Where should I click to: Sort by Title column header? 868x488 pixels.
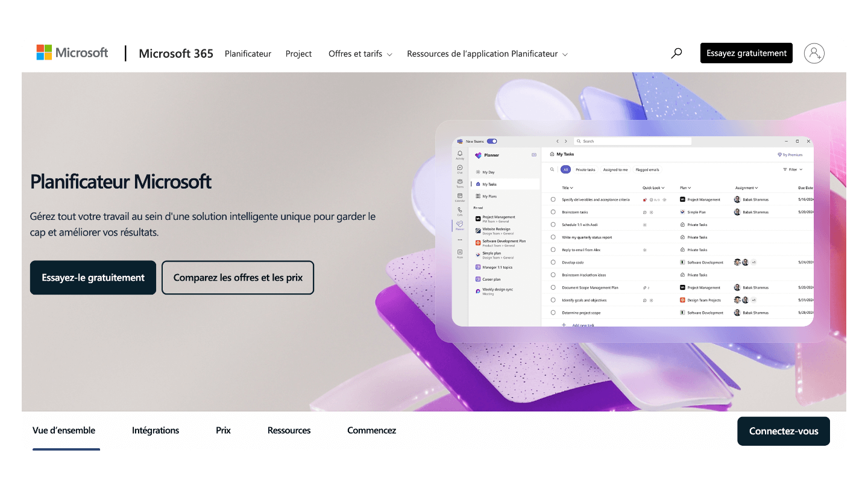(567, 188)
